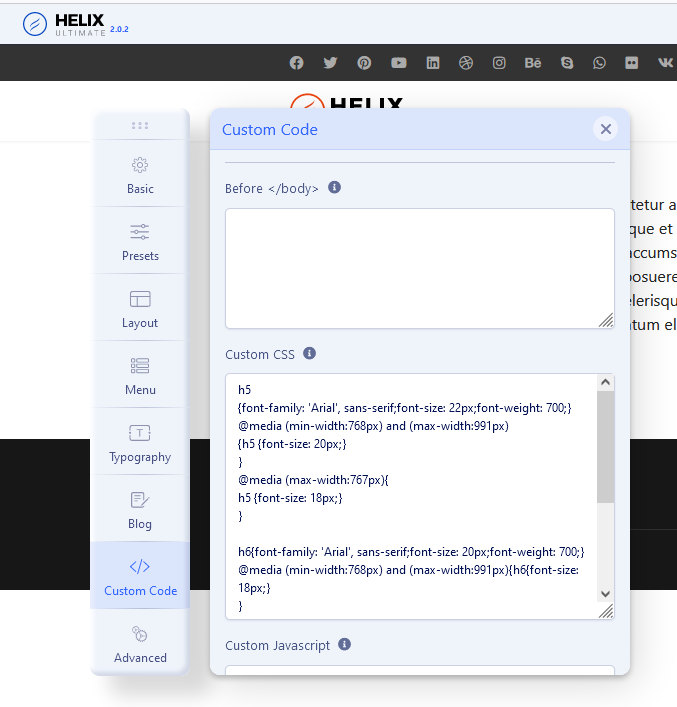Open the Skype social icon

pos(567,63)
